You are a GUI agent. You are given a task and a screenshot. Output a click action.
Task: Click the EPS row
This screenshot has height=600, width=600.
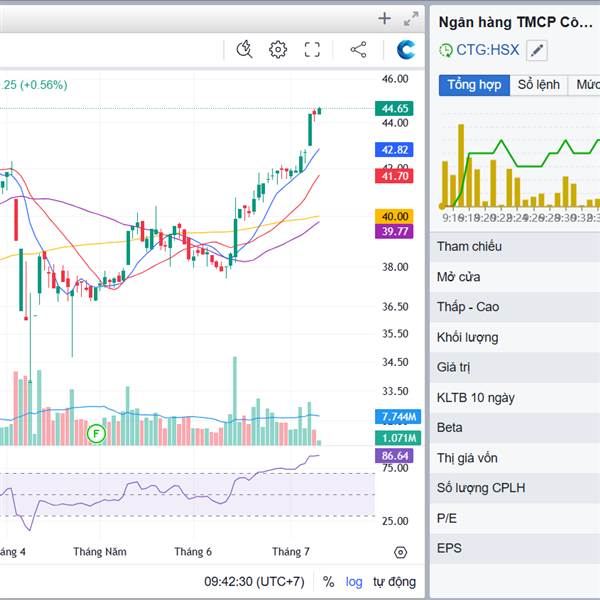coord(515,548)
